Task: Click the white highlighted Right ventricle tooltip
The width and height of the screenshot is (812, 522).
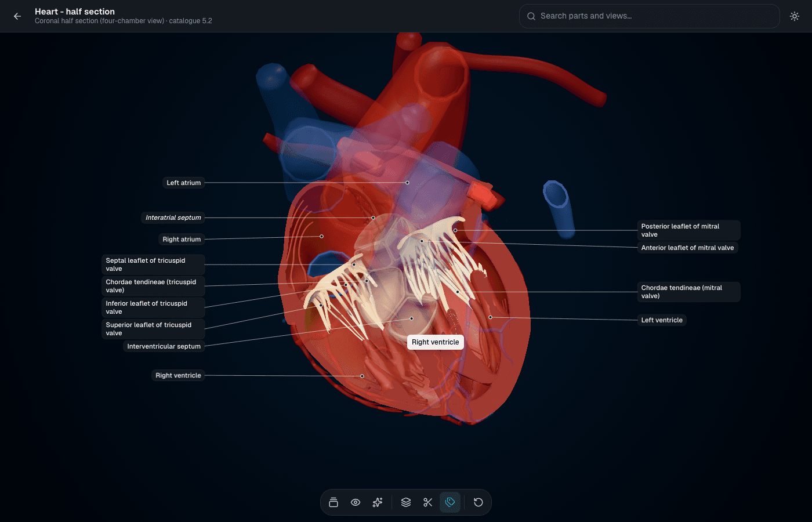Action: point(436,342)
